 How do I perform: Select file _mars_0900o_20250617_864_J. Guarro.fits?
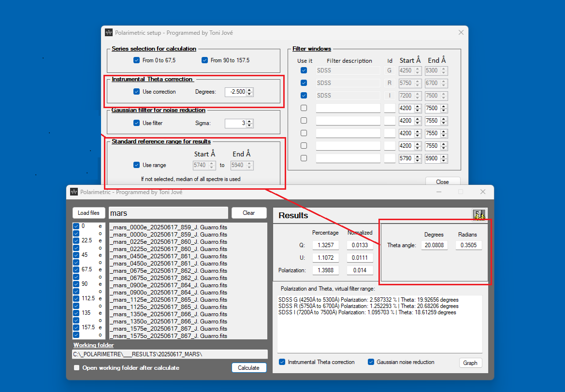(x=169, y=292)
